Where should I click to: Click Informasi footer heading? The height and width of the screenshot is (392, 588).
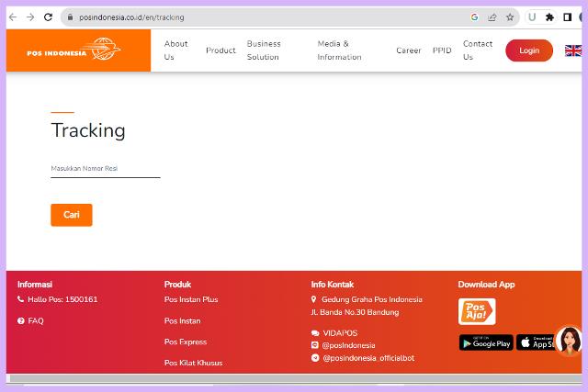[35, 285]
